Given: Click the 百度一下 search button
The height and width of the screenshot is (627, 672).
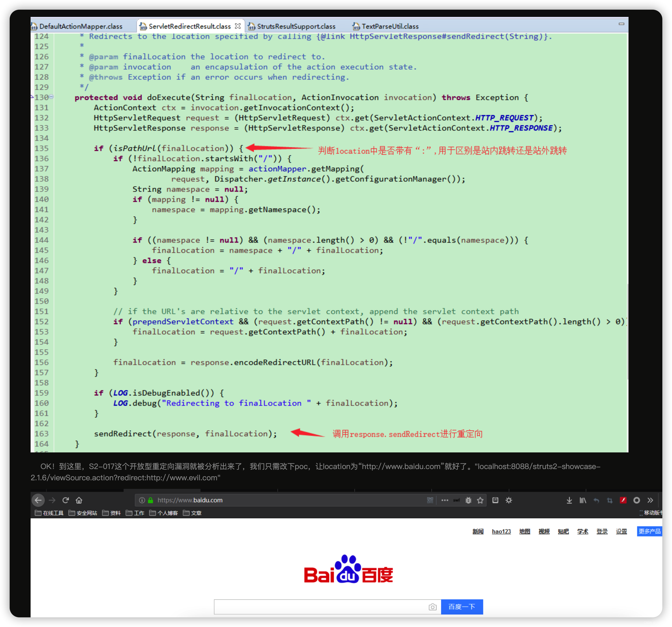Looking at the screenshot, I should pyautogui.click(x=462, y=607).
